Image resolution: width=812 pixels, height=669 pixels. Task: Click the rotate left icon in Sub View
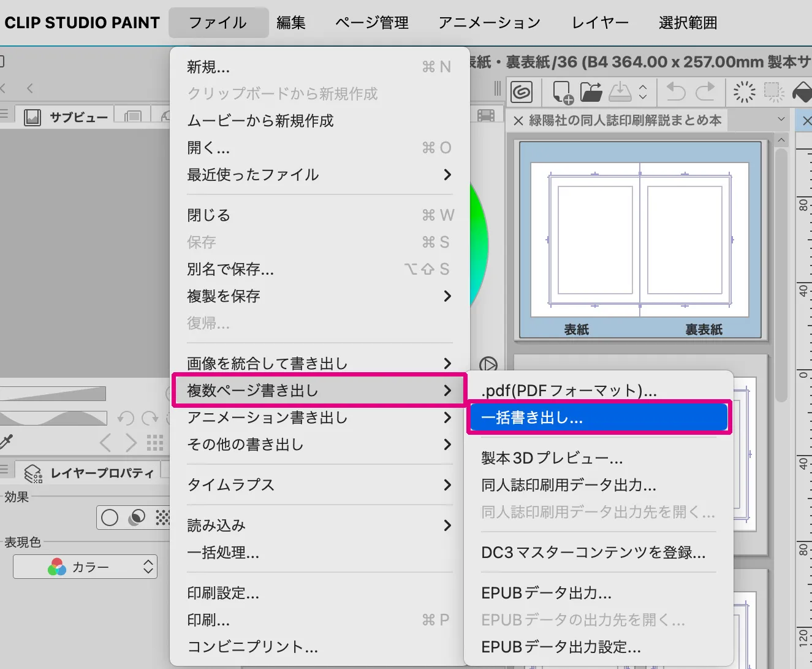pos(126,418)
